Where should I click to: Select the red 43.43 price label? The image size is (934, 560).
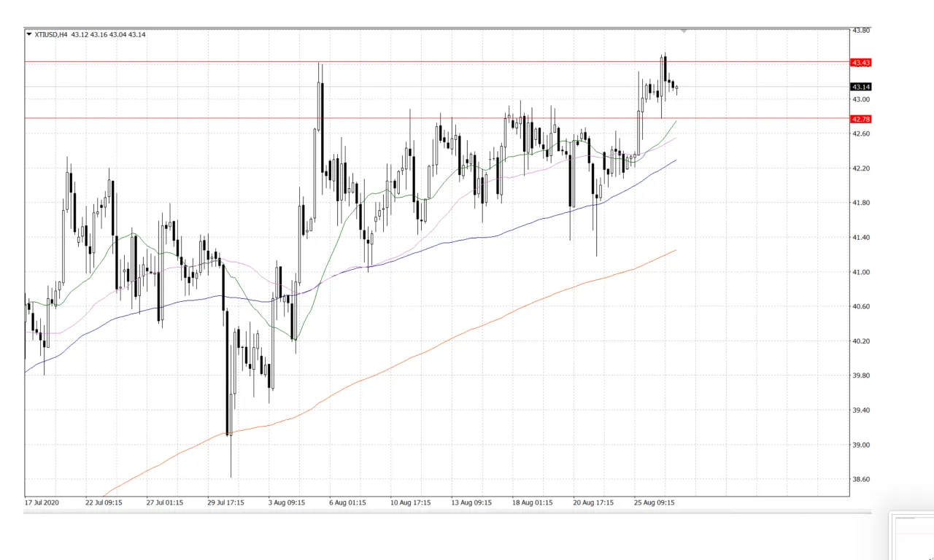click(861, 63)
